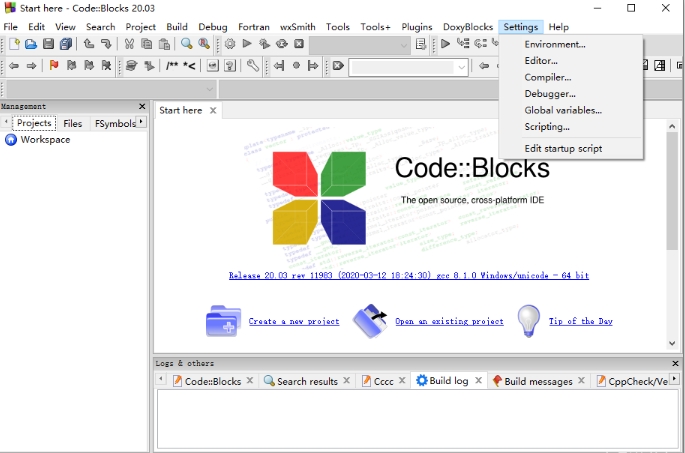
Task: Click Show select target dialog icon
Action: click(421, 44)
